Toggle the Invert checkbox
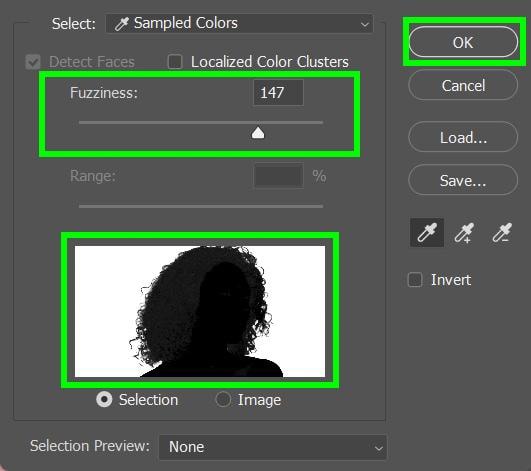Viewport: 531px width, 471px height. click(415, 280)
